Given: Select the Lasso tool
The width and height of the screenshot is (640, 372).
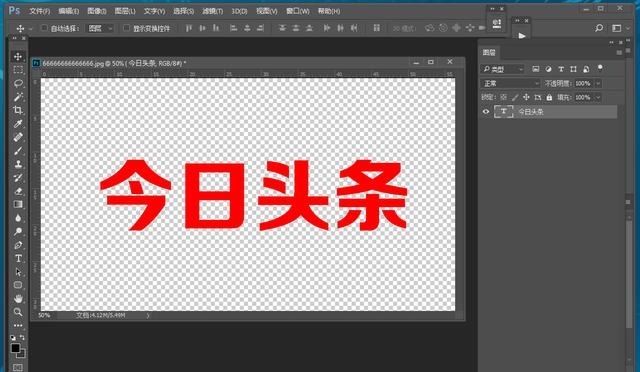Looking at the screenshot, I should 18,83.
